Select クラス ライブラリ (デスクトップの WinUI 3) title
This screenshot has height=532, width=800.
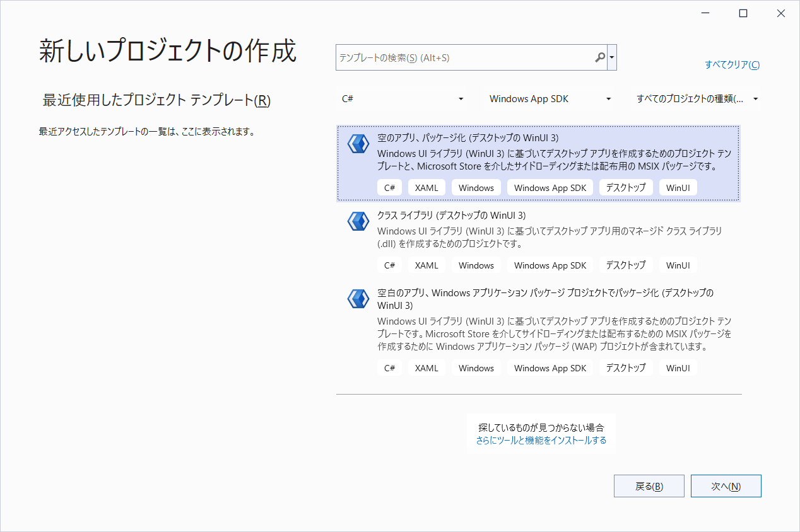pyautogui.click(x=451, y=215)
